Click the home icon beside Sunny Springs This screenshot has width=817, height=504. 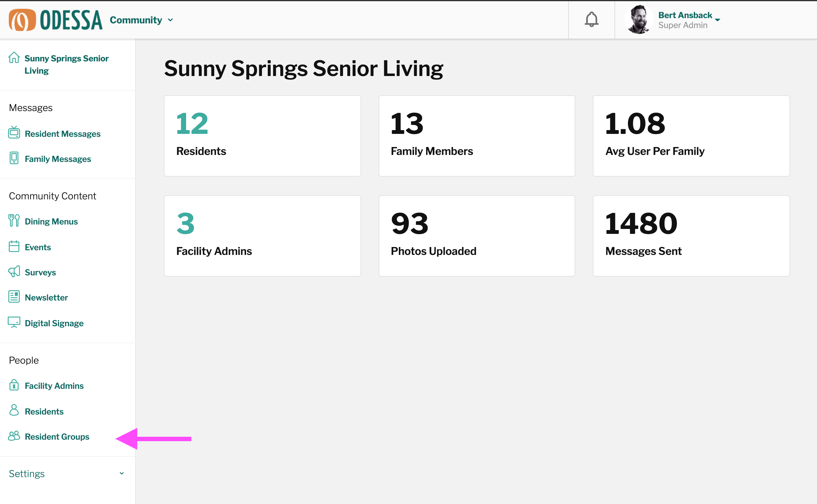pyautogui.click(x=14, y=58)
